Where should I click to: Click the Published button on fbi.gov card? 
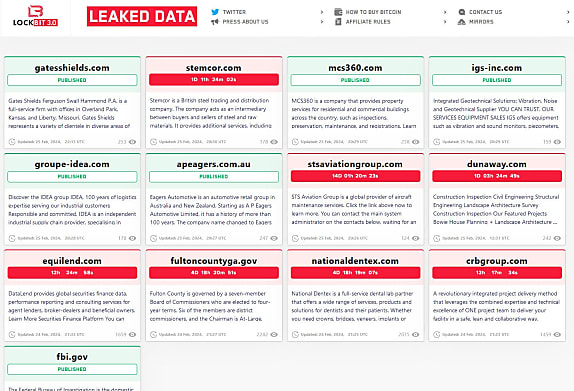(72, 369)
